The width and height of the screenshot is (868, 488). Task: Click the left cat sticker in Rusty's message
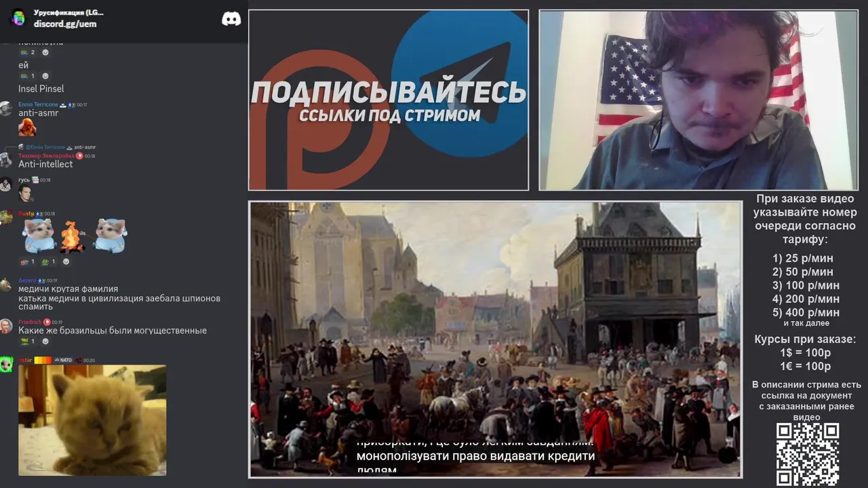point(39,236)
